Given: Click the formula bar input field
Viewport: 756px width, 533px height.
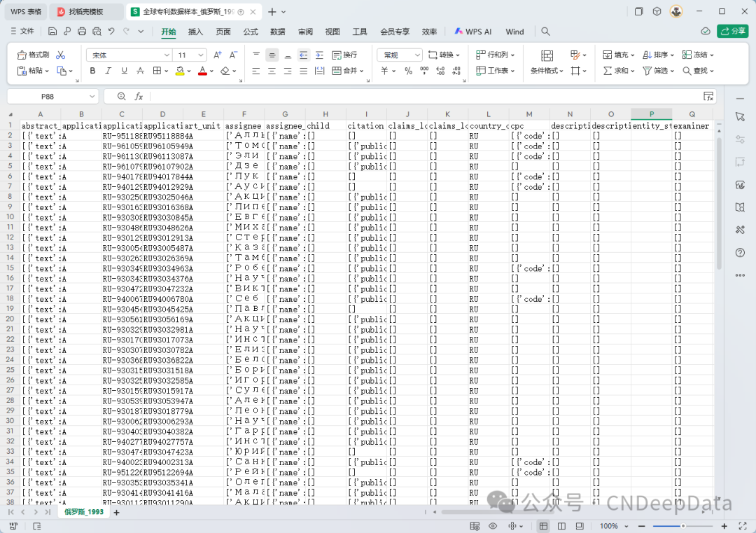Looking at the screenshot, I should 424,97.
